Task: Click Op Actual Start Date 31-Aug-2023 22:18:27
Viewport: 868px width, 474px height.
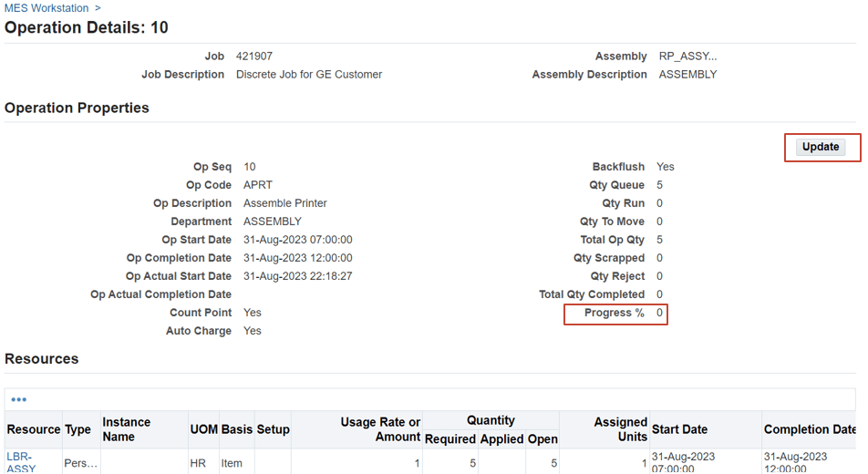Action: (x=298, y=276)
